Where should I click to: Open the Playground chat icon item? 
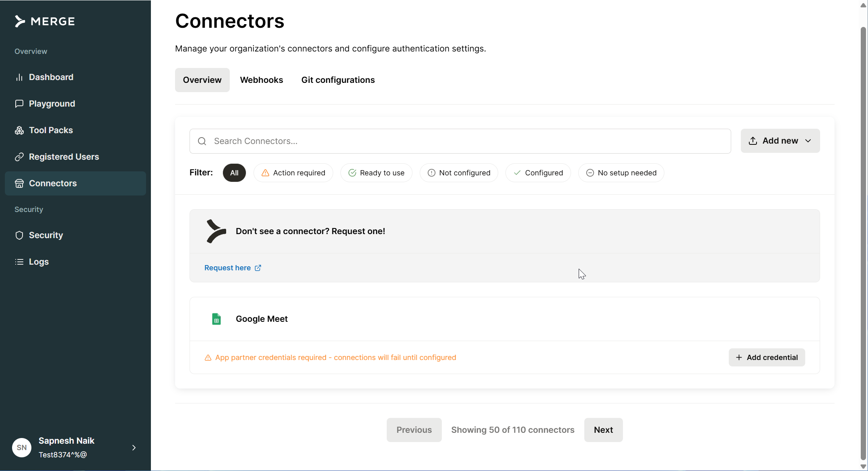(19, 104)
